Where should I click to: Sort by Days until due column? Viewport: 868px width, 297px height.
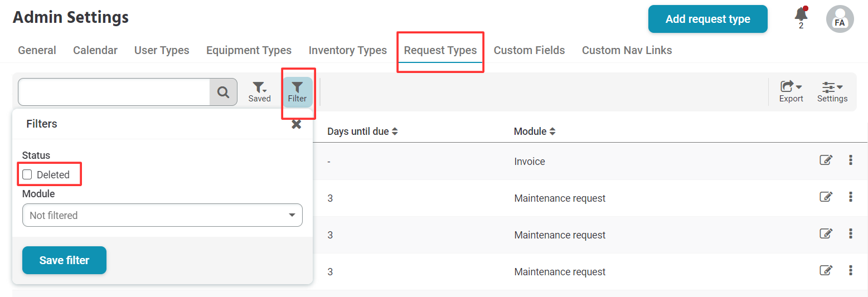362,132
